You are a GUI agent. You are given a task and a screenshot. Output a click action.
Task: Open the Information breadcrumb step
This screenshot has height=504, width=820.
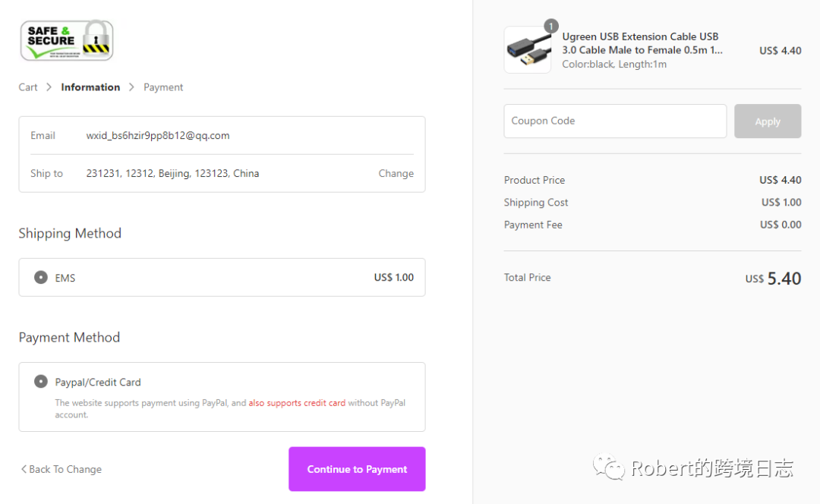tap(90, 87)
